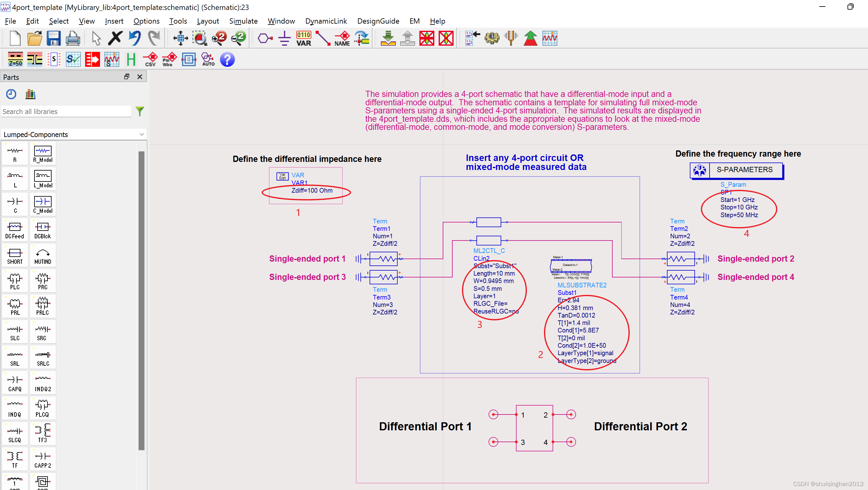Click the Search all libraries field
The image size is (868, 490).
(x=66, y=112)
